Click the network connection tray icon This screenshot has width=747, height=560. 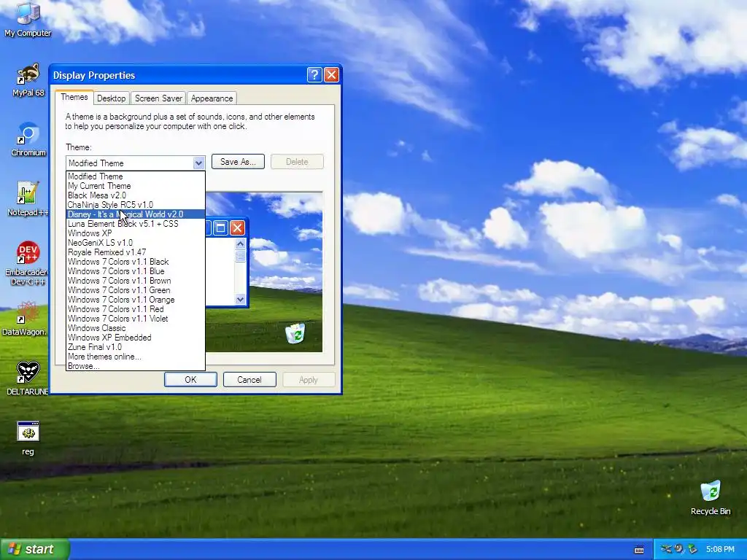point(666,549)
